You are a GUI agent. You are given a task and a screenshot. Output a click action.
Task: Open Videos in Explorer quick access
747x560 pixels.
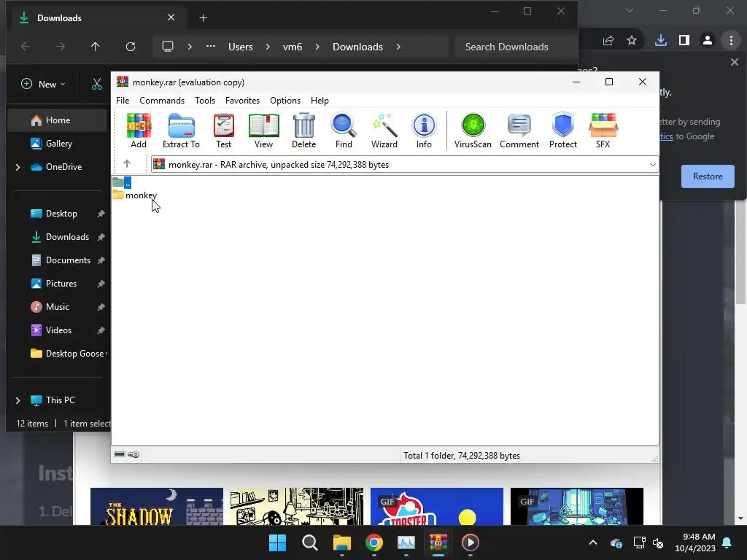[57, 330]
